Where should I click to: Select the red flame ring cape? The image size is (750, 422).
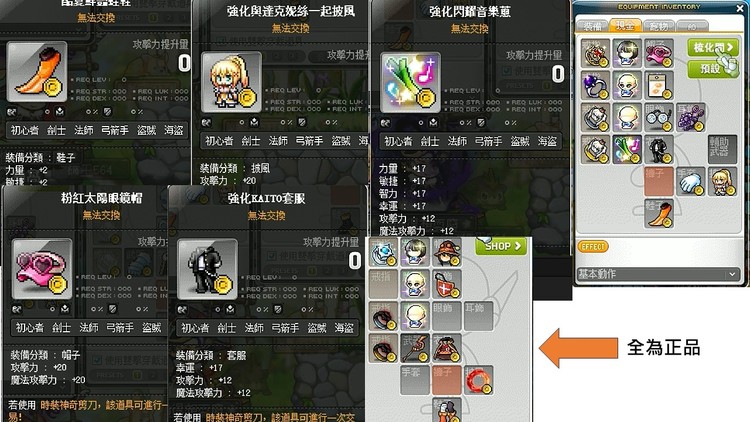point(478,380)
